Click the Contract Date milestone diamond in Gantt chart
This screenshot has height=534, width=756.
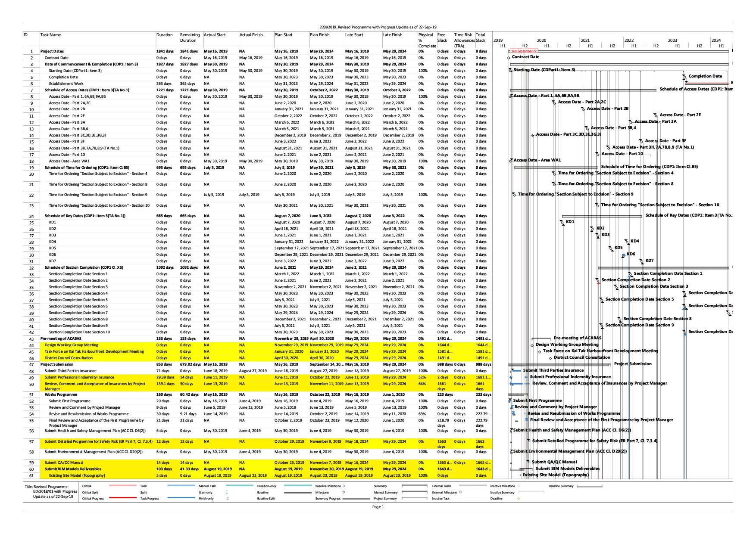pyautogui.click(x=509, y=58)
